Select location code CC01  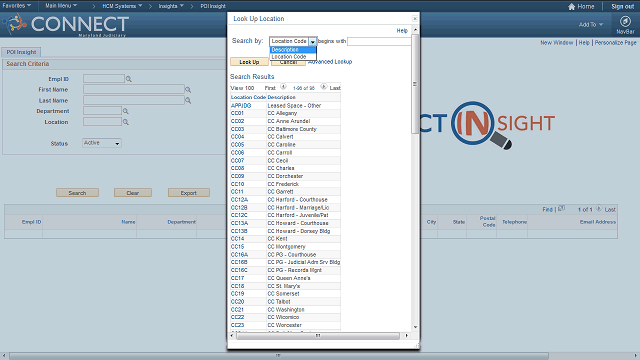[237, 113]
